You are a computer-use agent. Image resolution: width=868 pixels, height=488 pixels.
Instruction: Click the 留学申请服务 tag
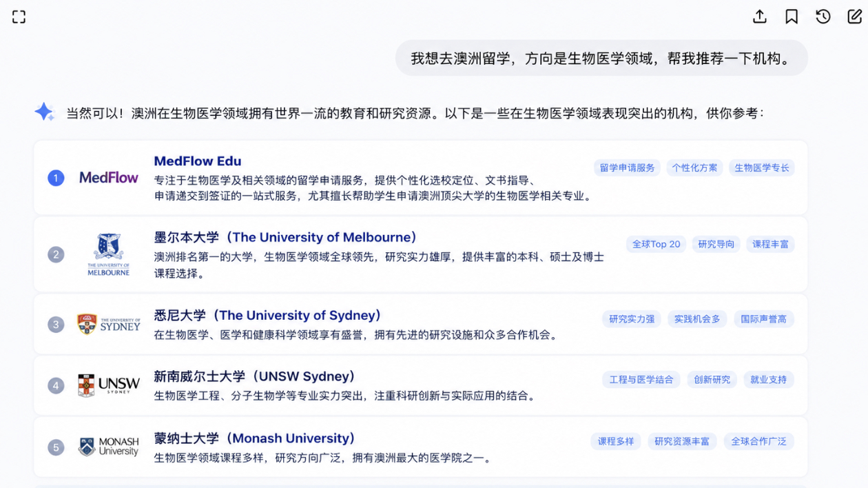pyautogui.click(x=627, y=167)
